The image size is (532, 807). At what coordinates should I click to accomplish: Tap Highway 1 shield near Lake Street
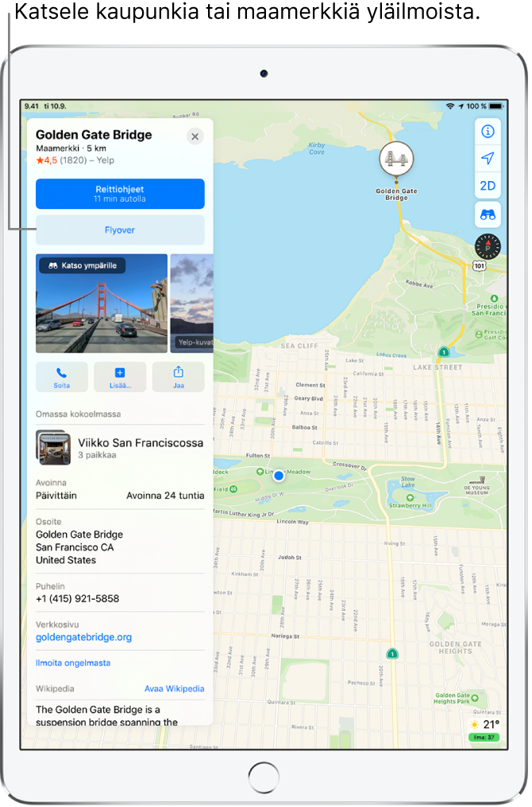444,352
